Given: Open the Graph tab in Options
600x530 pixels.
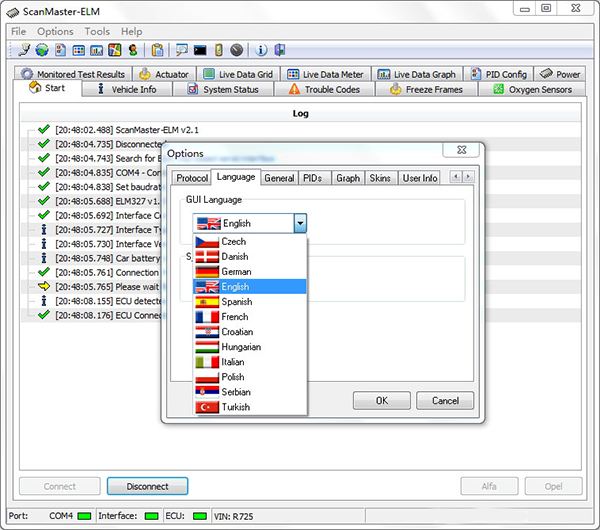Looking at the screenshot, I should [348, 178].
